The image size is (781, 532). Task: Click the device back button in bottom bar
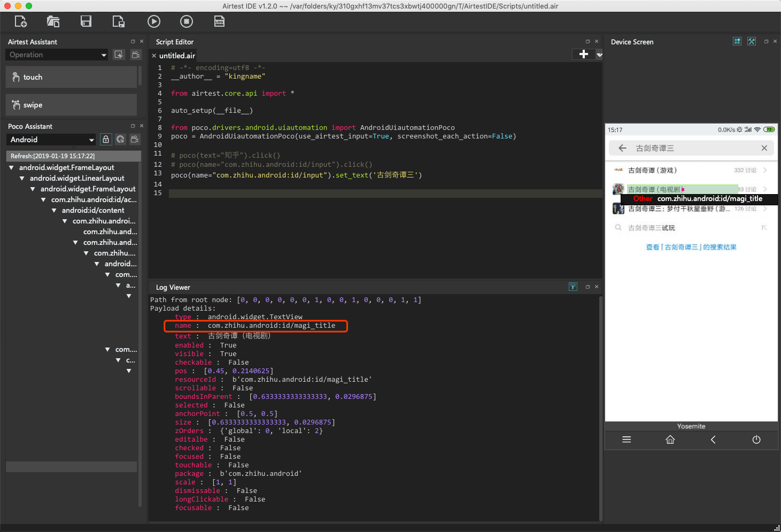pyautogui.click(x=713, y=440)
